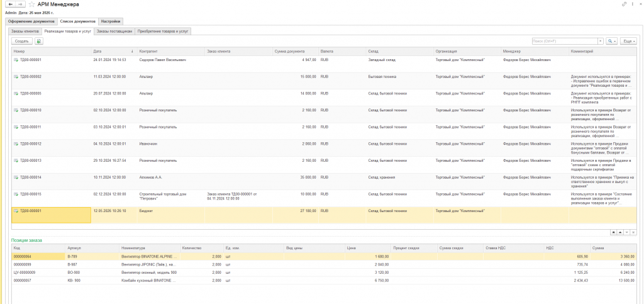This screenshot has height=304, width=644.
Task: Click the Номер column header
Action: 52,52
